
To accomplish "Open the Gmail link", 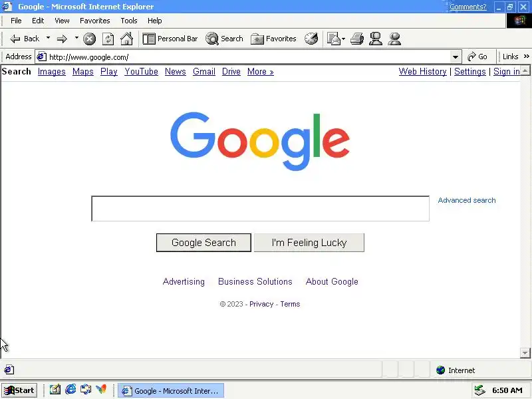I will [204, 72].
